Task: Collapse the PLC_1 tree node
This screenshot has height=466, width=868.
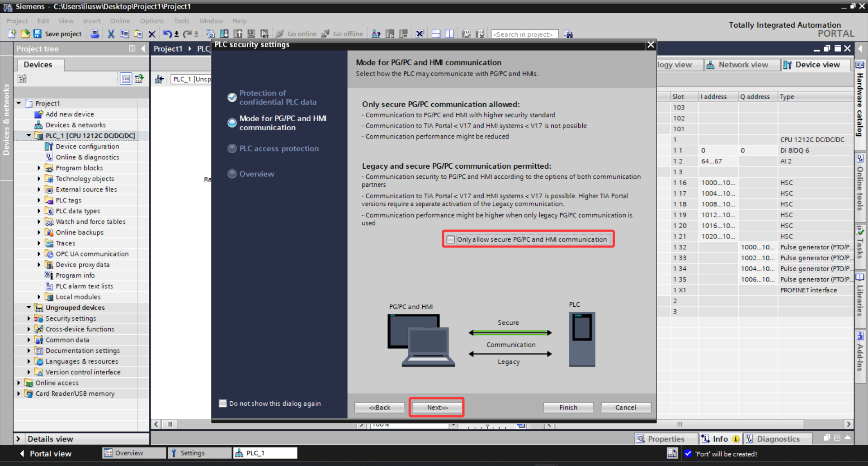Action: [x=29, y=135]
